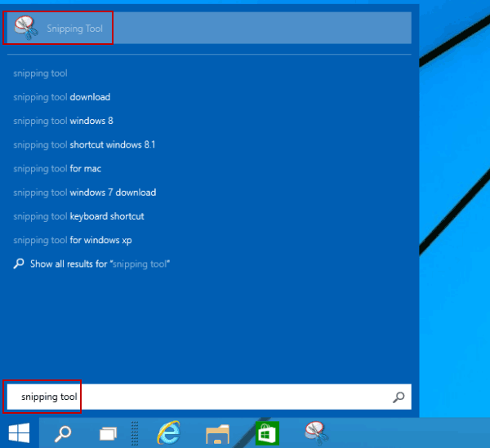Open taskbar Search magnifier icon
Viewport: 490px width, 448px height.
(x=63, y=433)
